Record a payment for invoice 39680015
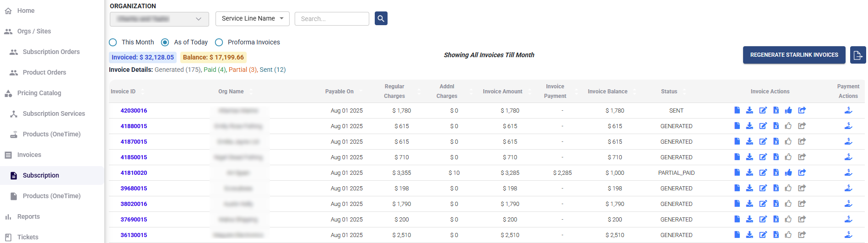Screen dimensions: 868x243 tap(848, 188)
